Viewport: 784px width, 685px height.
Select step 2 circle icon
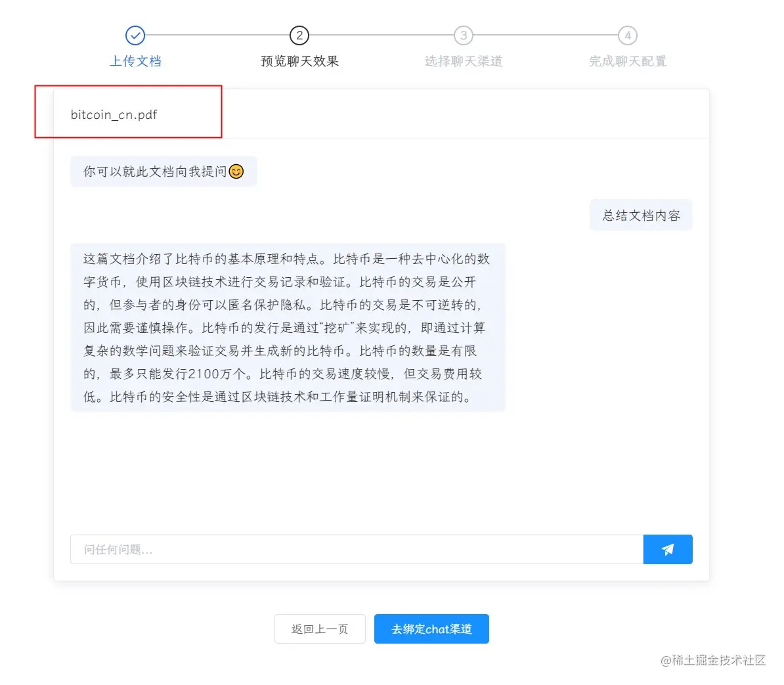[299, 35]
